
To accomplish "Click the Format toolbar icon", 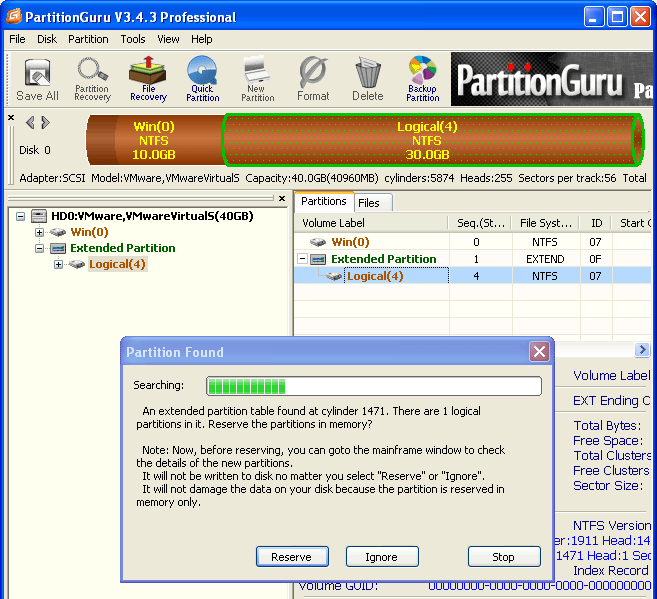I will [x=313, y=80].
